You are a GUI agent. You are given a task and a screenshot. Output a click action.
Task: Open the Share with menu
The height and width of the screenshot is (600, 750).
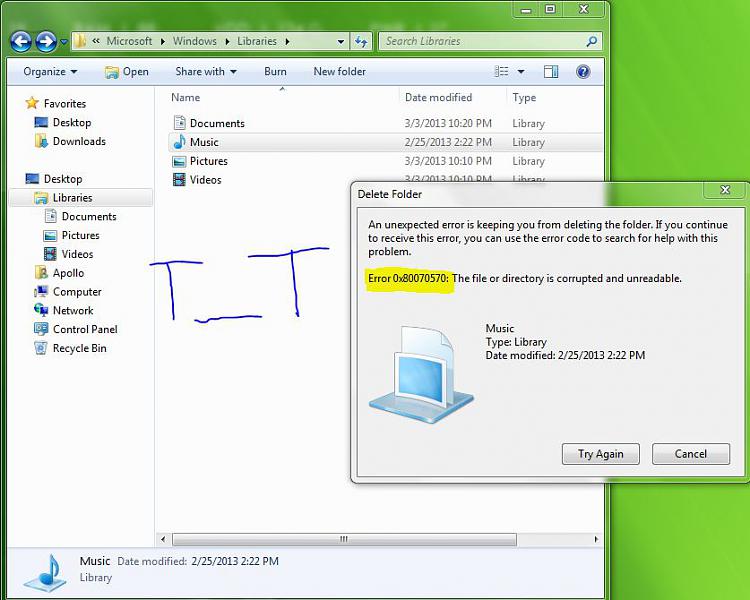point(206,72)
